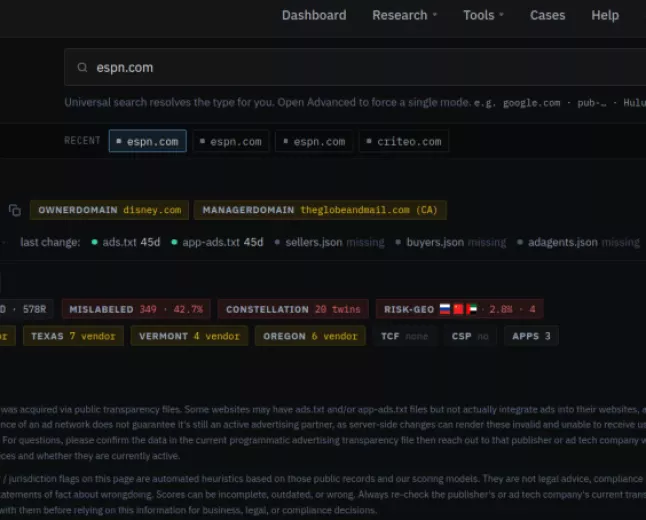Viewport: 646px width, 520px height.
Task: Click the 578R badge
Action: (26, 309)
